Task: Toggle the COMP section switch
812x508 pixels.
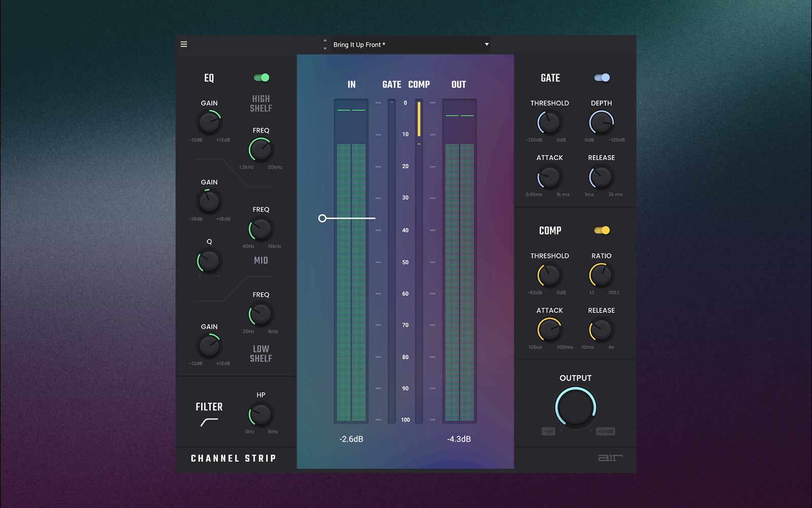Action: (602, 231)
